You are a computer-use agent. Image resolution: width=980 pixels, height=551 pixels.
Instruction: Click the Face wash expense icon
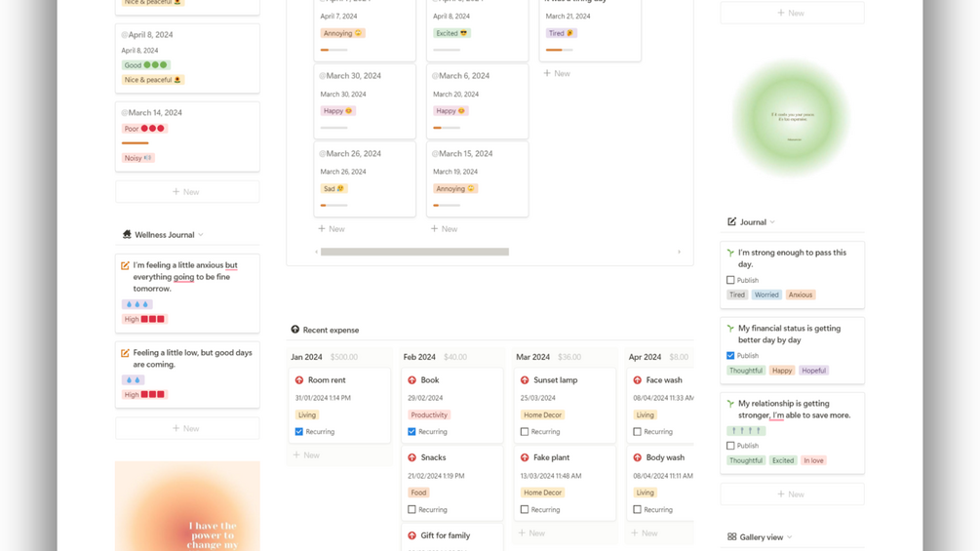click(x=637, y=379)
